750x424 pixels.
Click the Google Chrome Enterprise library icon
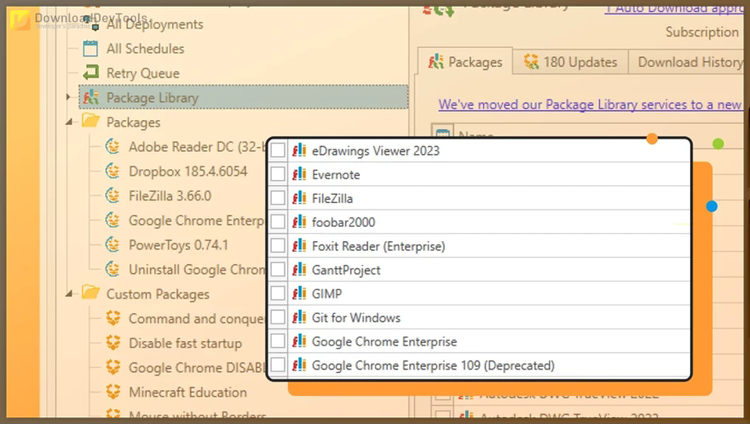tap(299, 341)
